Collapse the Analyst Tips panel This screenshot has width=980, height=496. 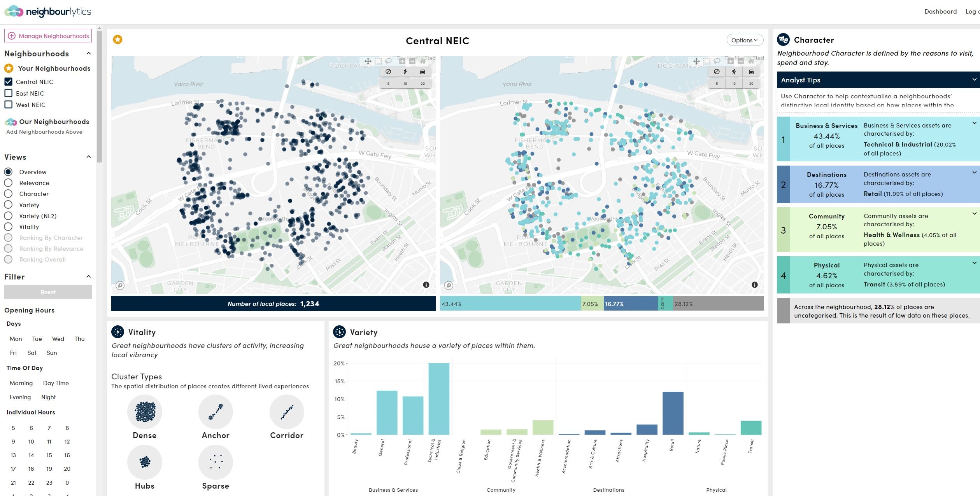pos(974,79)
